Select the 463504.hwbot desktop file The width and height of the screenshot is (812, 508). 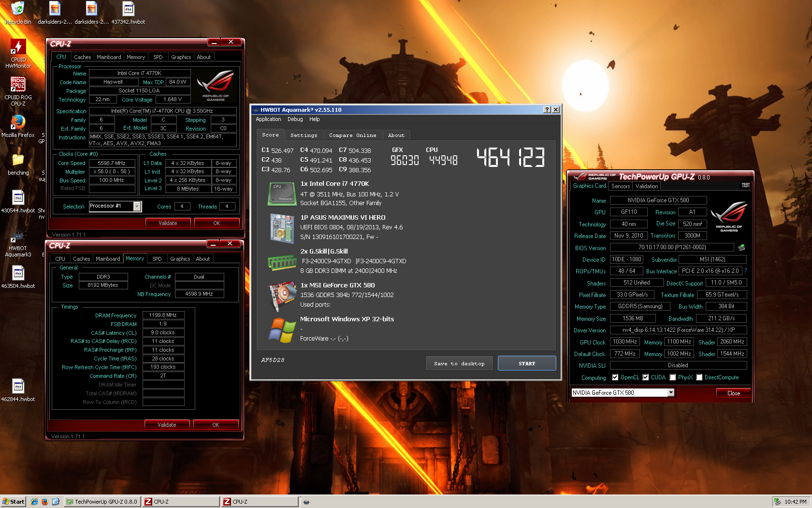18,277
